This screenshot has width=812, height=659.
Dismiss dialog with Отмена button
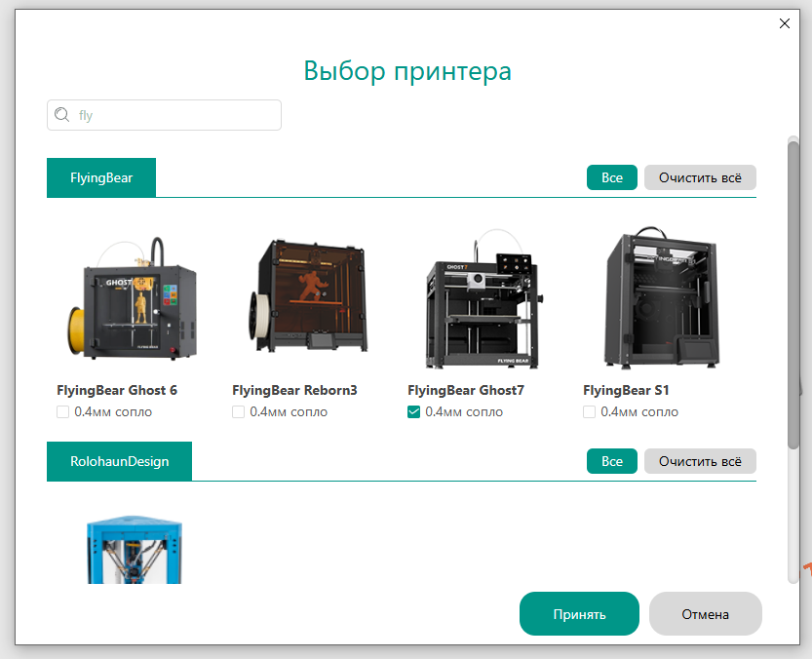tap(706, 614)
